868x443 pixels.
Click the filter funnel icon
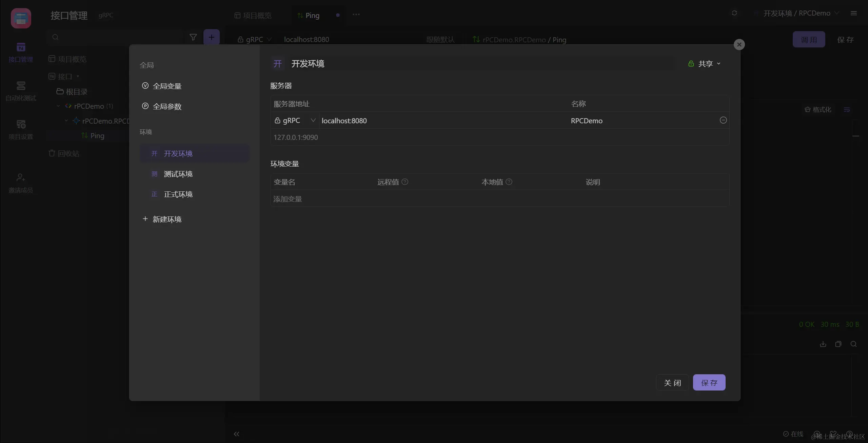pos(193,37)
